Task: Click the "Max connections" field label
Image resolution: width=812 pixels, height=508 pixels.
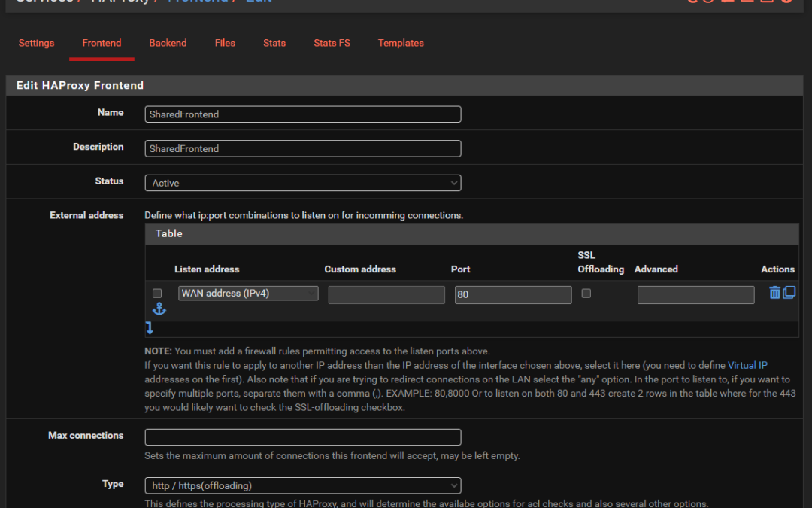Action: point(86,436)
